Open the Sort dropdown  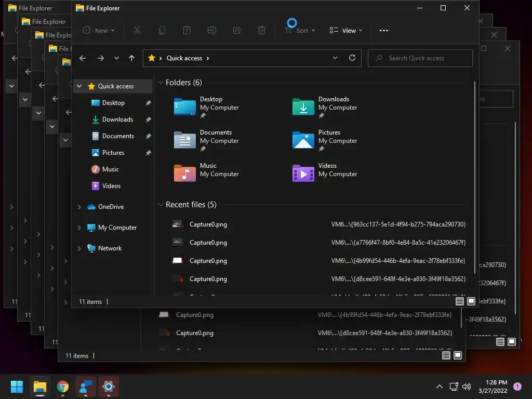(300, 31)
